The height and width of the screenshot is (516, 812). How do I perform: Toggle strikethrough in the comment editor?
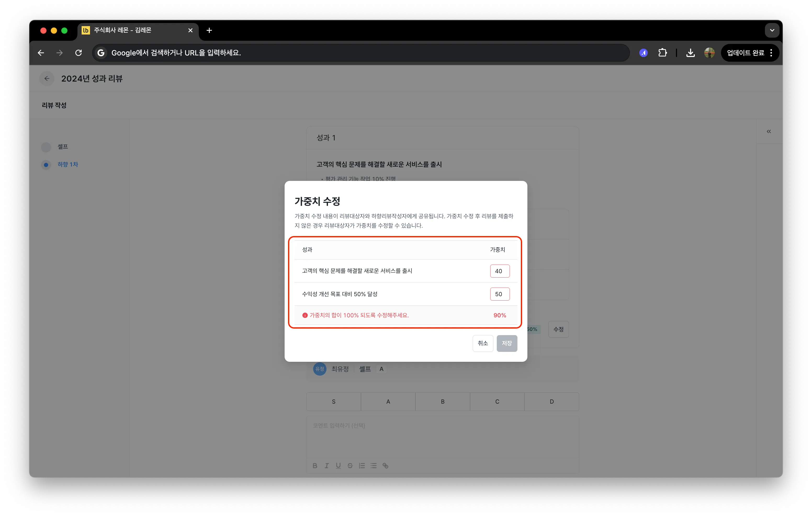350,466
